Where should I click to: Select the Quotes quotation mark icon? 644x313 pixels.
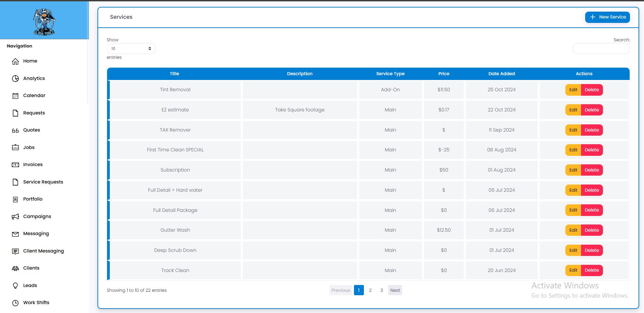15,130
